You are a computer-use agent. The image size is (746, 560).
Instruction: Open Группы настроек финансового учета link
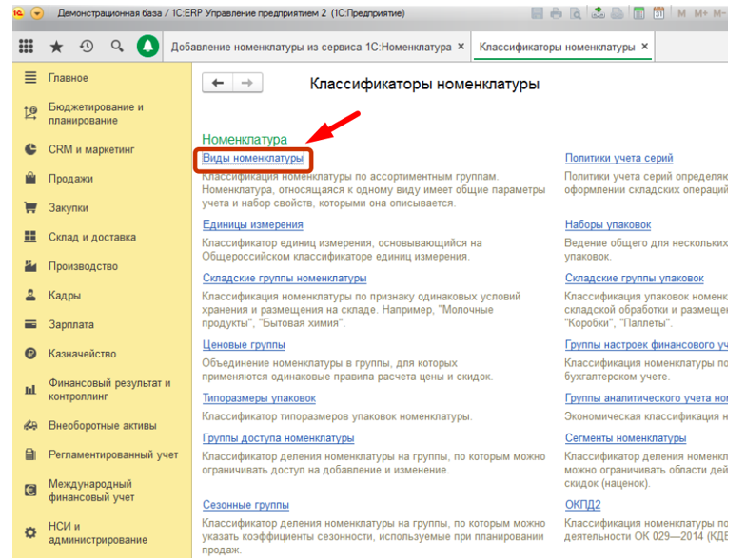point(646,344)
